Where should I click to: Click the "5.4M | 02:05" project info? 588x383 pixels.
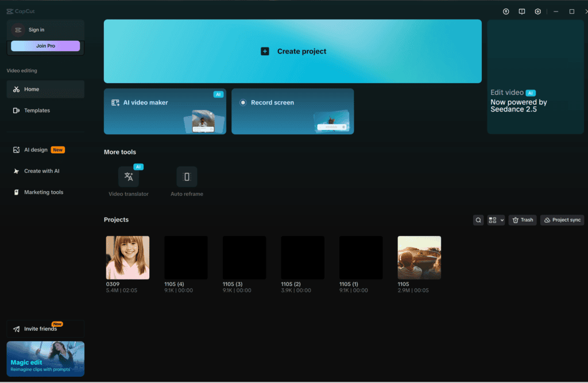pyautogui.click(x=122, y=291)
